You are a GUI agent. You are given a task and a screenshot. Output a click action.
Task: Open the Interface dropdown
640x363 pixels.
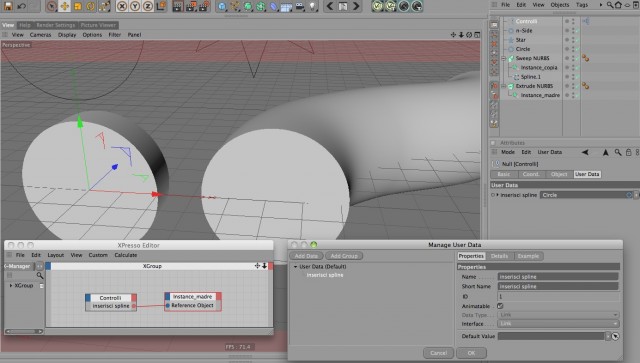coord(558,323)
